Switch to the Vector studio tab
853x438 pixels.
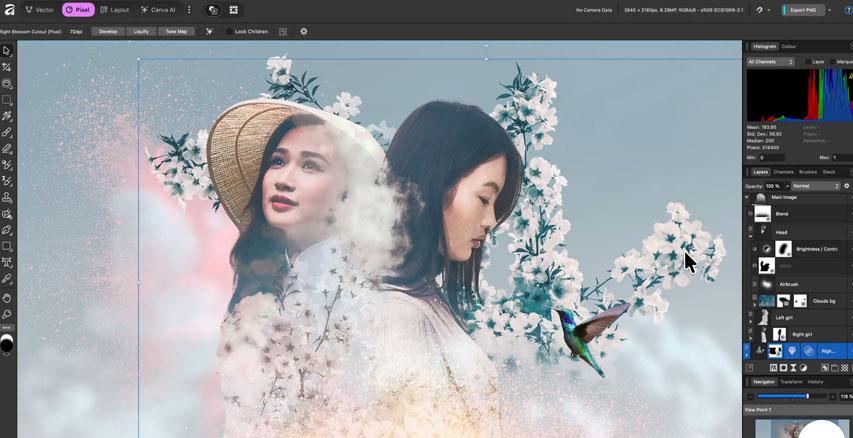coord(39,10)
